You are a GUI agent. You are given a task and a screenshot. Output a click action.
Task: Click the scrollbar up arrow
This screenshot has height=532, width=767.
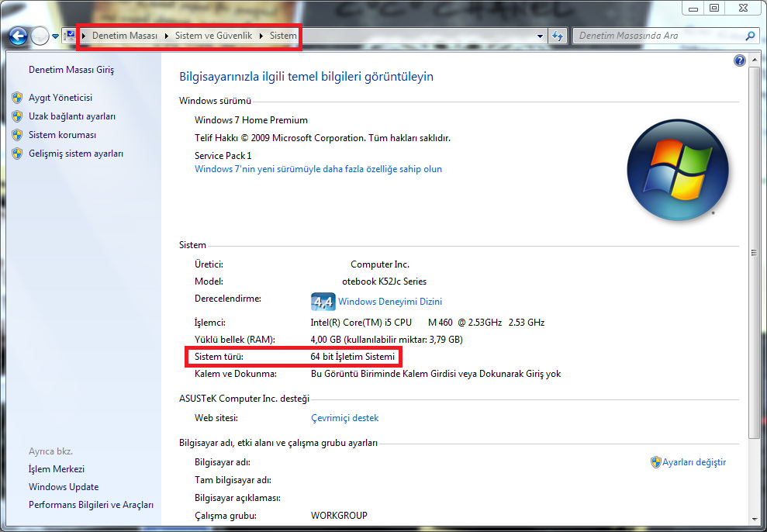[x=754, y=59]
